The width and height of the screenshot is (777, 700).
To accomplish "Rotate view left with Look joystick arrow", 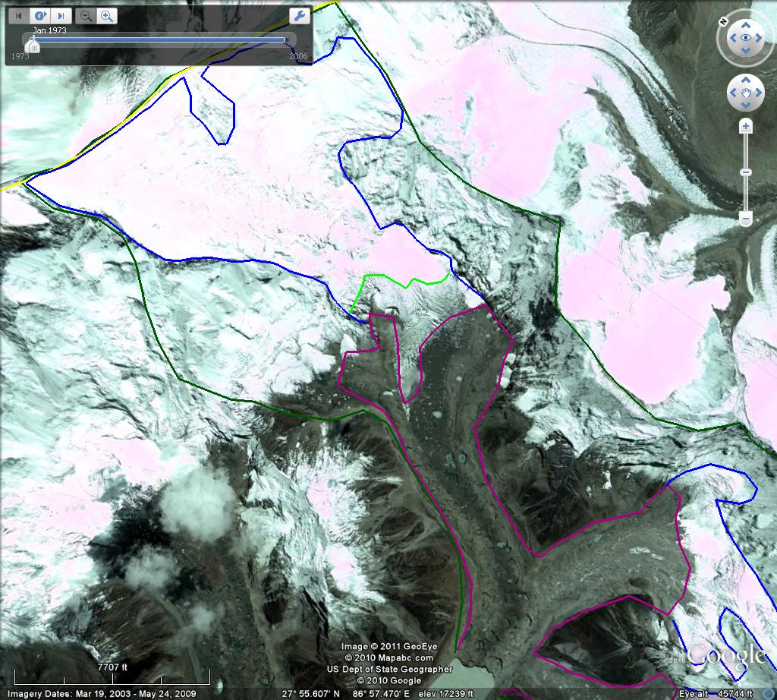I will 731,37.
